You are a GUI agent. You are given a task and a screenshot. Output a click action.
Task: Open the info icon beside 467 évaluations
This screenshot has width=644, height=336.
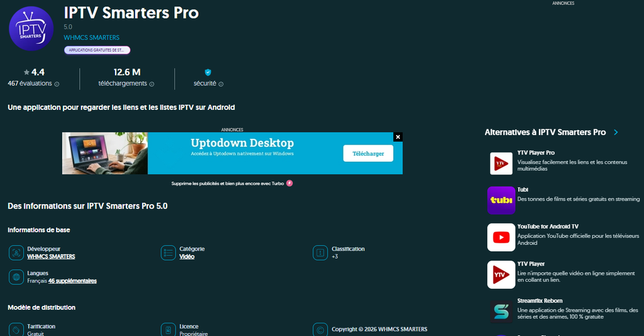[x=57, y=84]
